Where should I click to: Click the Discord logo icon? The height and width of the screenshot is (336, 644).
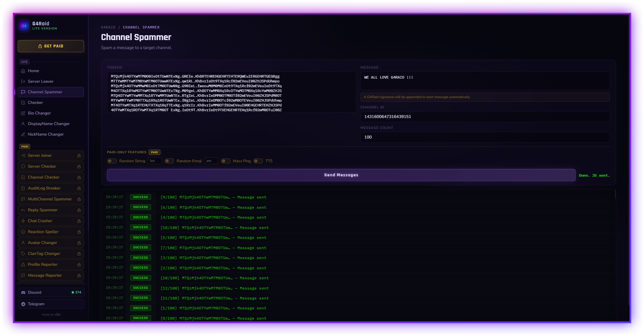23,292
